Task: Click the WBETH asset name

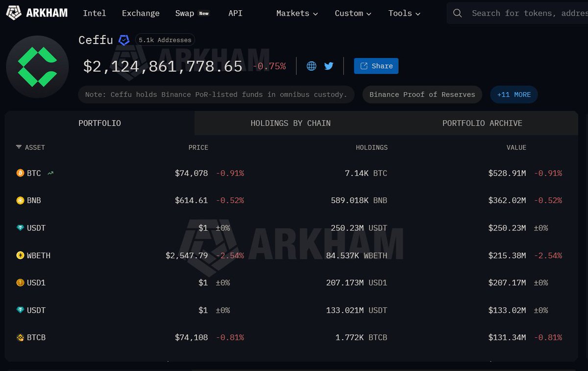Action: pyautogui.click(x=39, y=255)
